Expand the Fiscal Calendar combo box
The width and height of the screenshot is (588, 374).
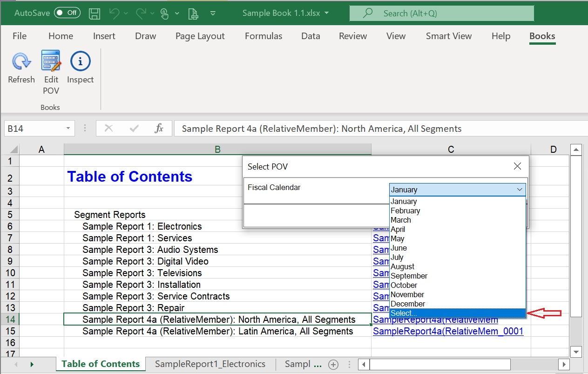click(519, 190)
